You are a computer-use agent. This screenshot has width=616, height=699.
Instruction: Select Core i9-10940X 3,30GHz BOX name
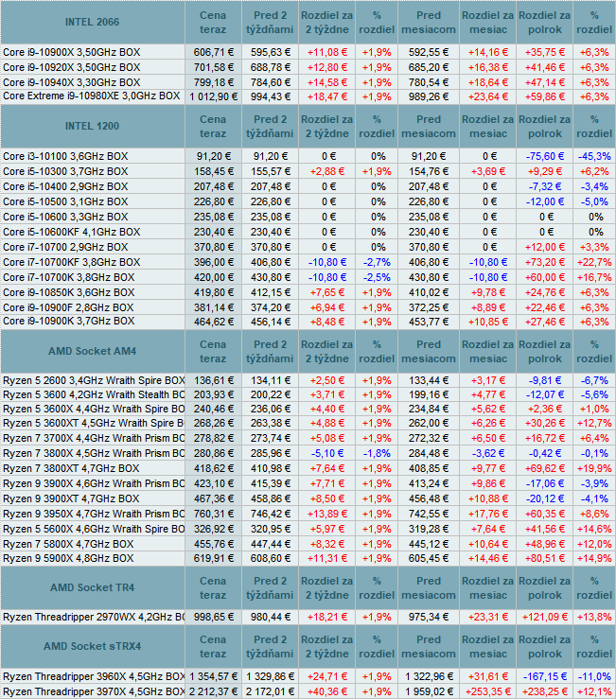pos(71,82)
